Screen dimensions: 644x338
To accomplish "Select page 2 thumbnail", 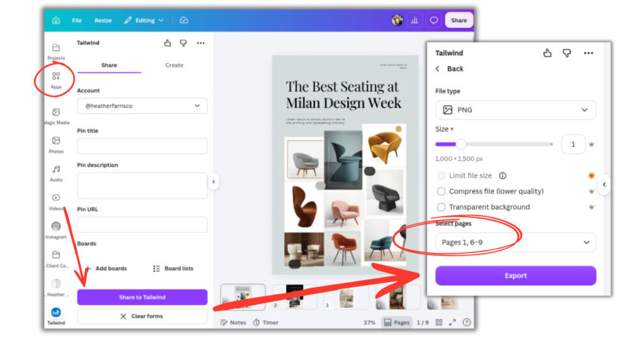I will pos(294,297).
